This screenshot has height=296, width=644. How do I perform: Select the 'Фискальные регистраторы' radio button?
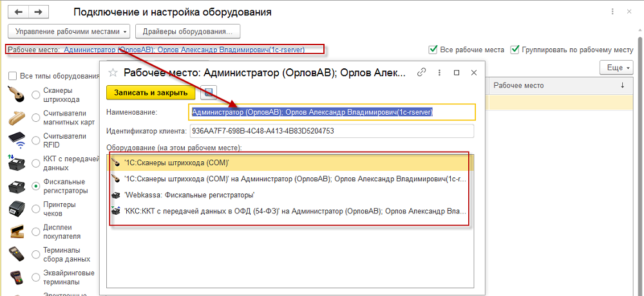coord(35,186)
